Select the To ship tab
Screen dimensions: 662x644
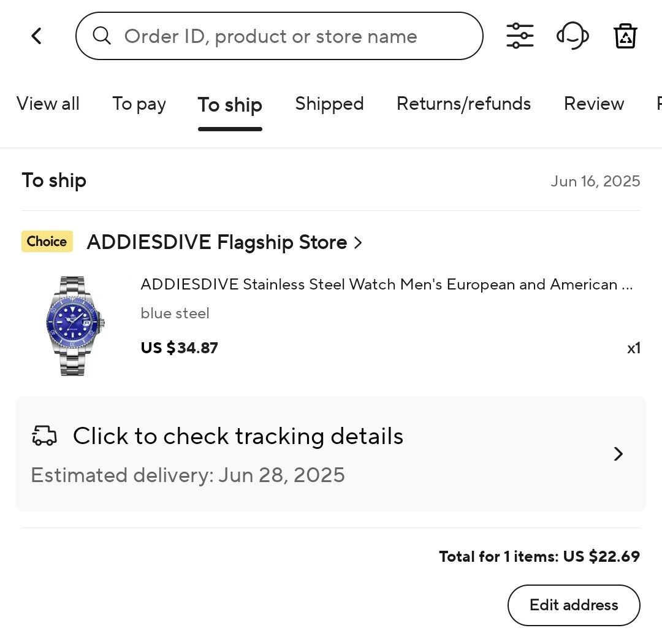[x=230, y=105]
